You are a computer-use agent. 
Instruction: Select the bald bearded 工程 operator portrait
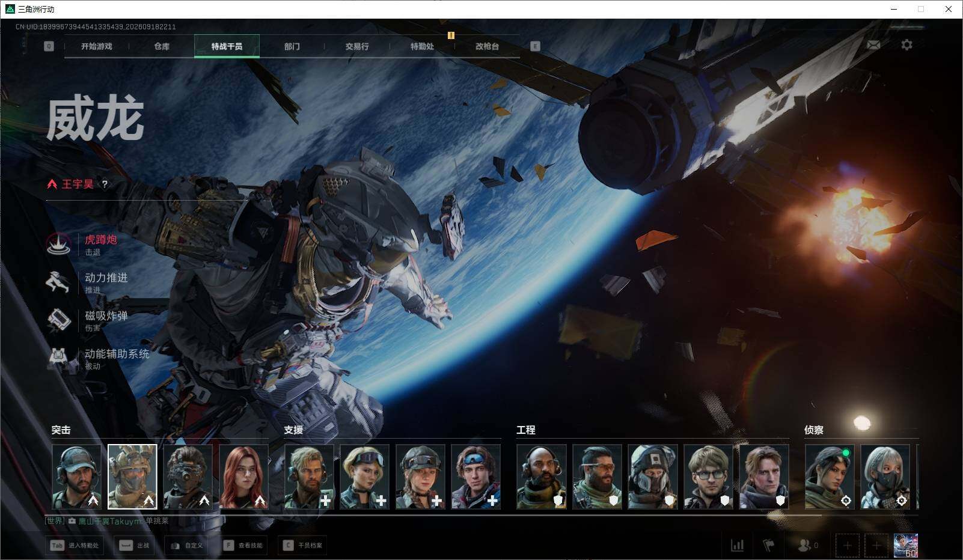click(541, 476)
